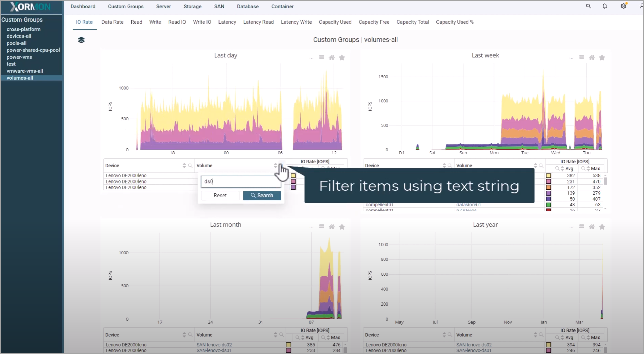Click the layers stack icon

tap(81, 40)
